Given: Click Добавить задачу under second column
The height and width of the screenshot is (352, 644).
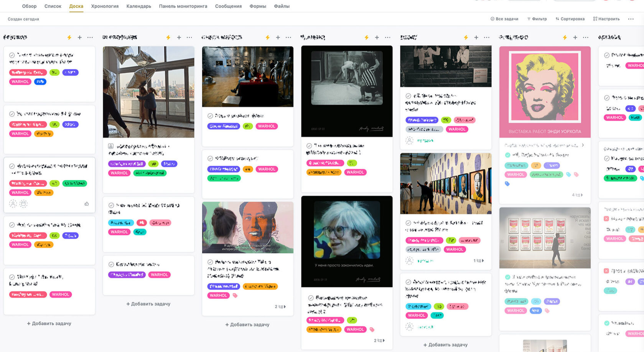Looking at the screenshot, I should [x=148, y=304].
